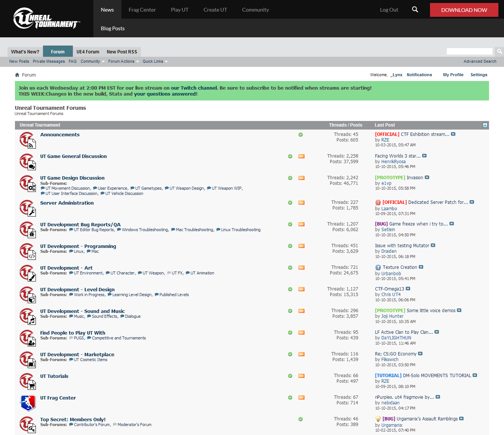504x435 pixels.
Task: Open the Create UT menu item
Action: point(215,10)
